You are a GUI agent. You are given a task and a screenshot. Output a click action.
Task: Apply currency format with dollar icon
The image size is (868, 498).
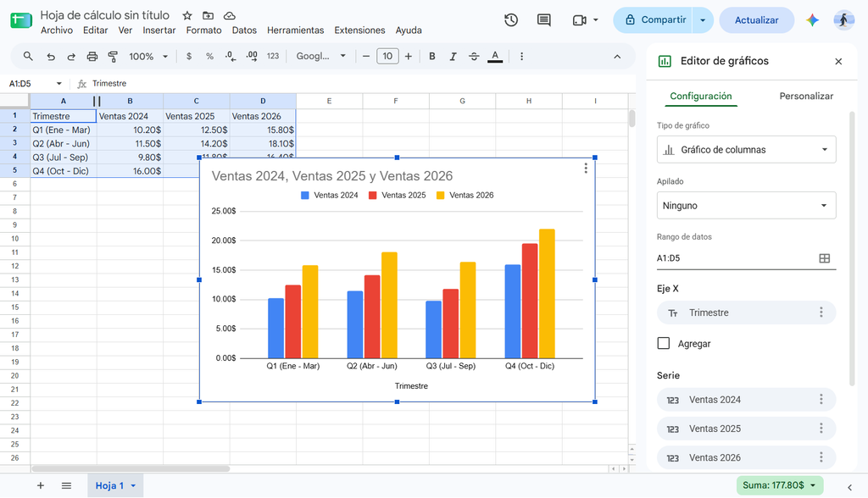(189, 57)
